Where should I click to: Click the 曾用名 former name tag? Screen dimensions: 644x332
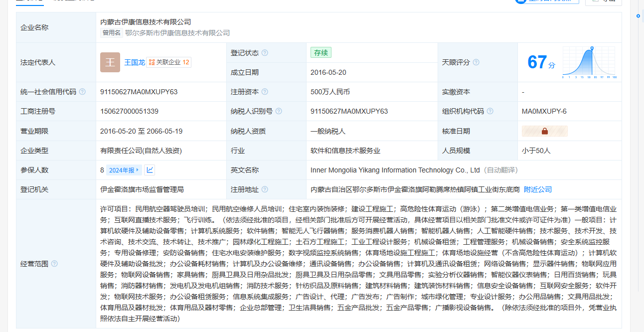[x=112, y=33]
